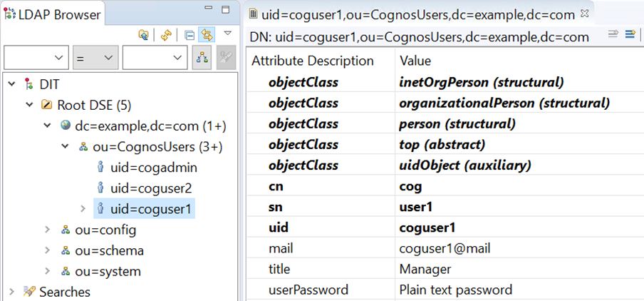Select ou=system in the tree
Image resolution: width=644 pixels, height=301 pixels.
(x=108, y=271)
